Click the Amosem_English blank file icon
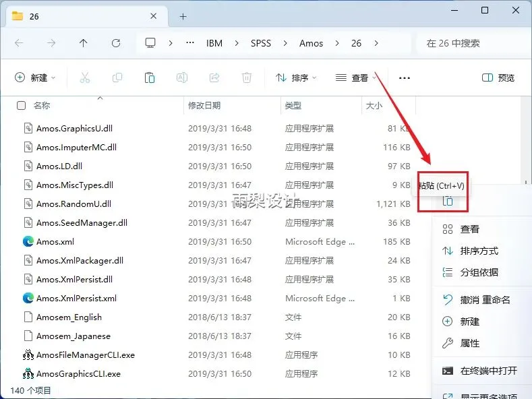 click(x=28, y=317)
